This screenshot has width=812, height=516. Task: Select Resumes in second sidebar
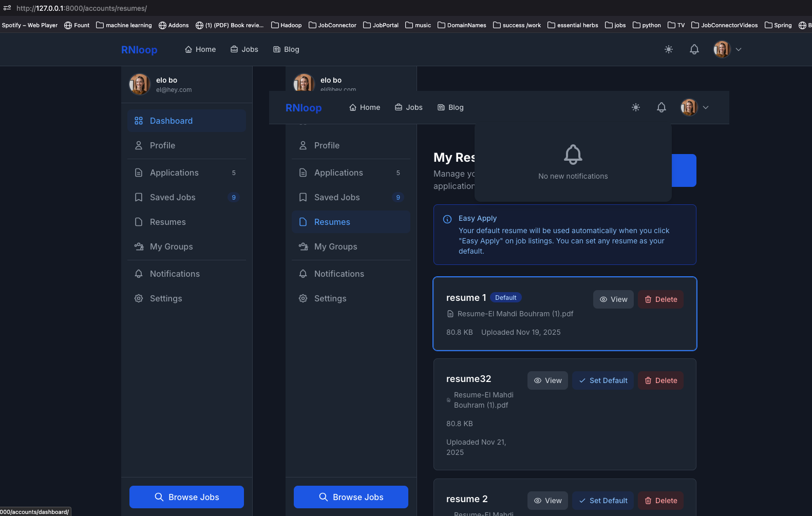point(351,222)
